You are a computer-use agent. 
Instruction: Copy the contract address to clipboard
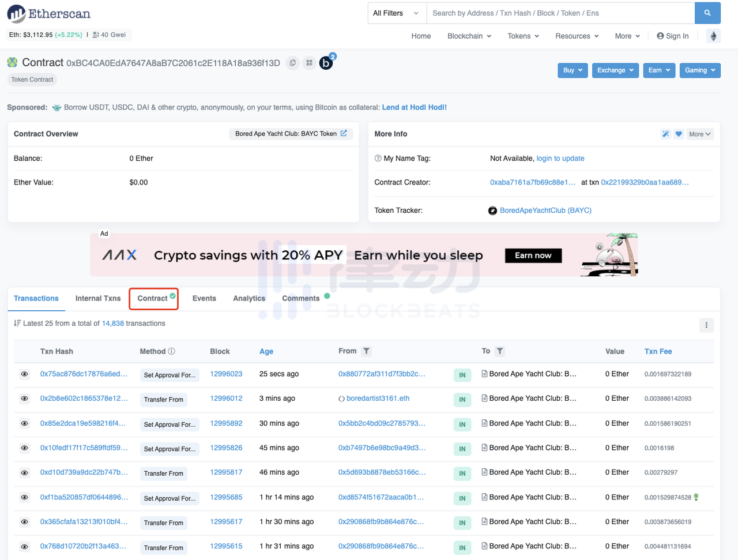point(293,63)
